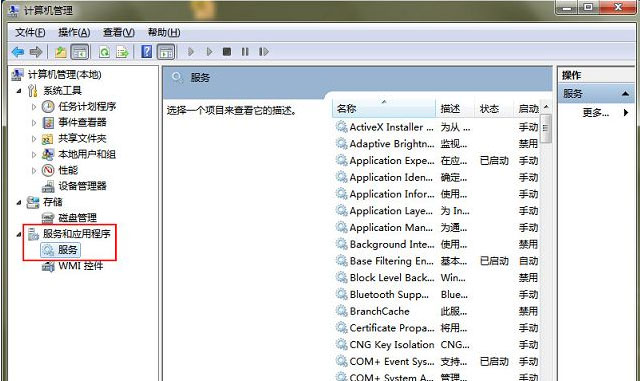Open the 帮助(H) menu

click(x=164, y=32)
